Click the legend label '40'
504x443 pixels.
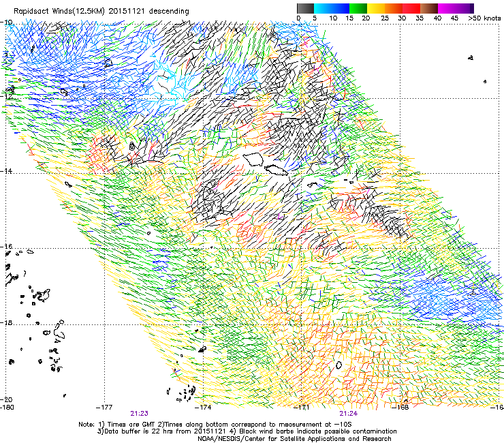coord(437,18)
